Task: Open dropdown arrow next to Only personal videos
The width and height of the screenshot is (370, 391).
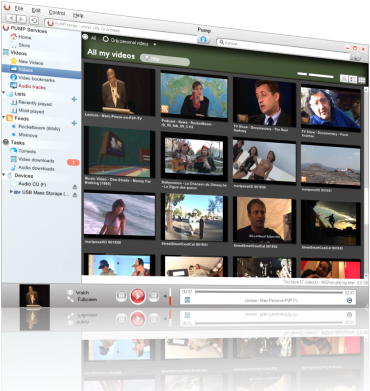Action: (x=155, y=44)
